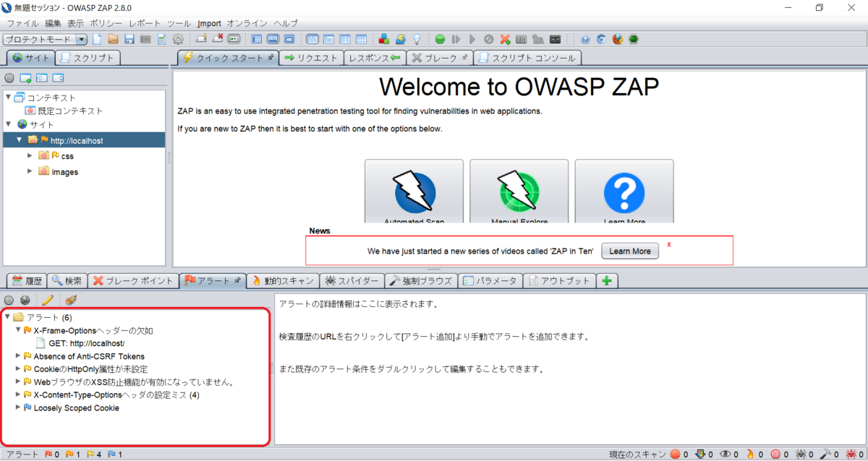This screenshot has height=461, width=868.
Task: Click the Manual Explore icon
Action: 519,192
